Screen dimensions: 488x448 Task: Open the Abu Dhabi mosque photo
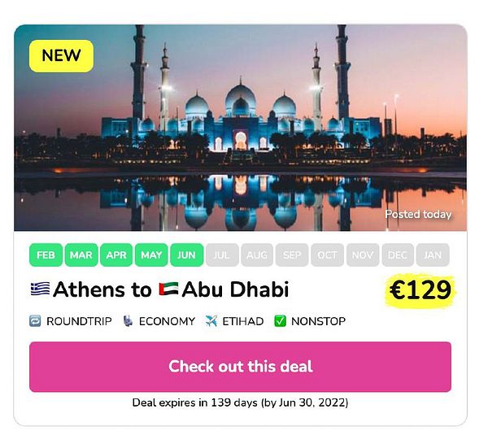click(240, 128)
